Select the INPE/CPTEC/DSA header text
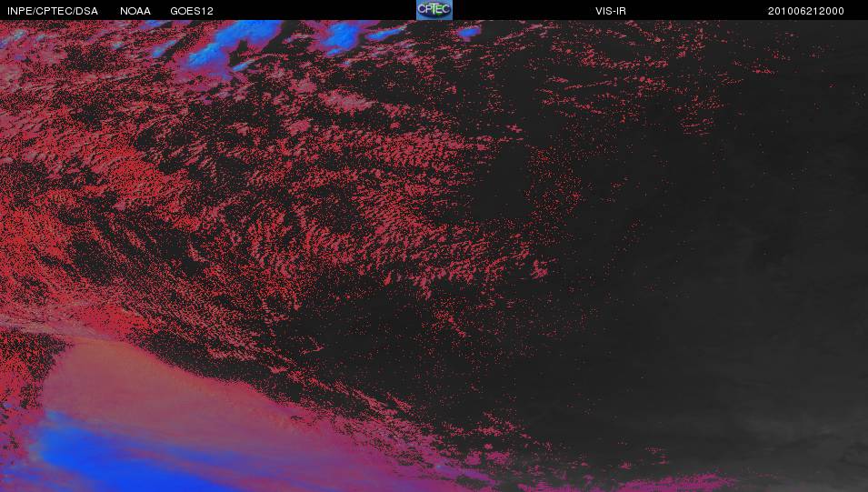This screenshot has height=492, width=868. click(53, 11)
